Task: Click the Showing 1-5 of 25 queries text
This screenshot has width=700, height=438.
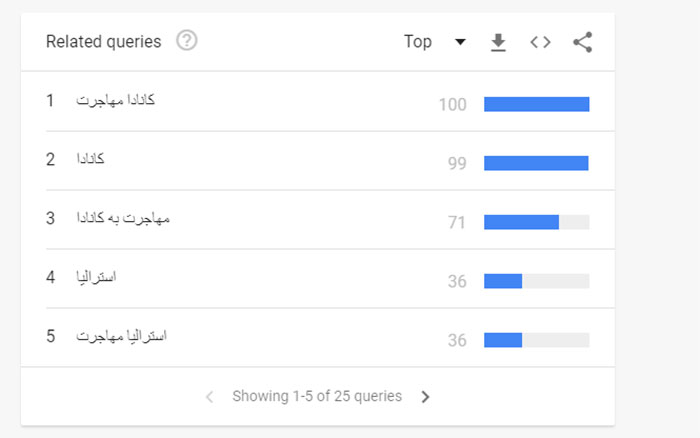Action: coord(317,396)
